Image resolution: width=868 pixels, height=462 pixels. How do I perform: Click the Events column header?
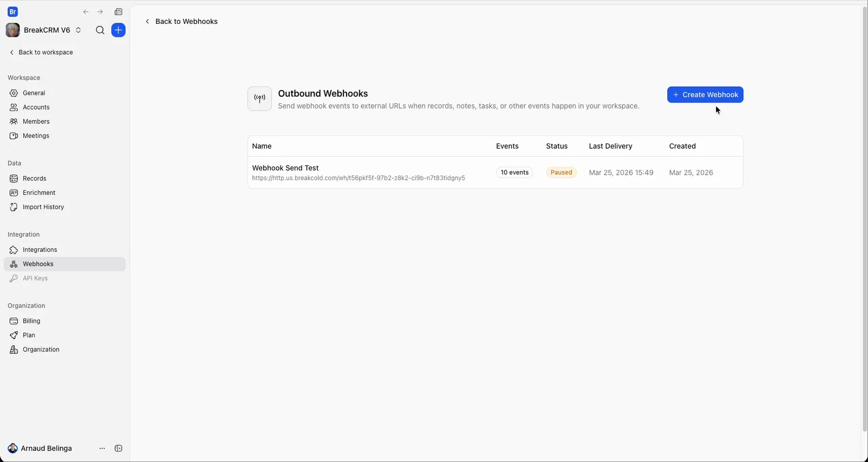click(507, 146)
